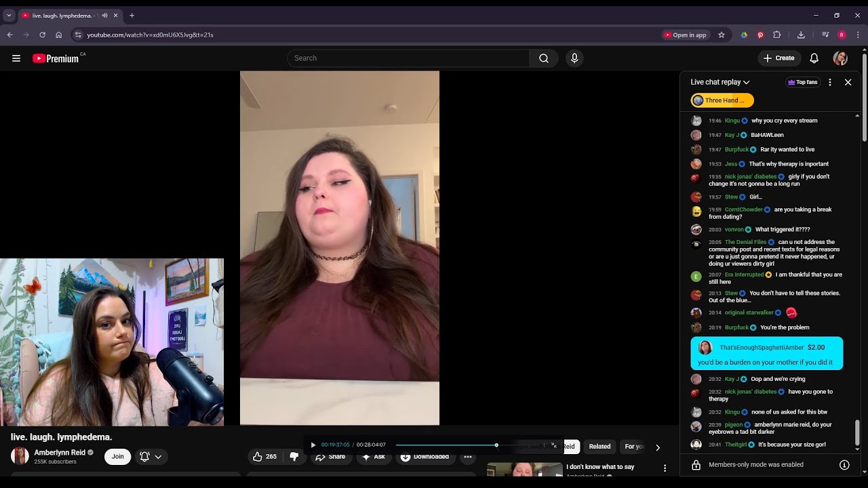Open the YouTube guide hamburger menu
The width and height of the screenshot is (868, 488).
16,58
